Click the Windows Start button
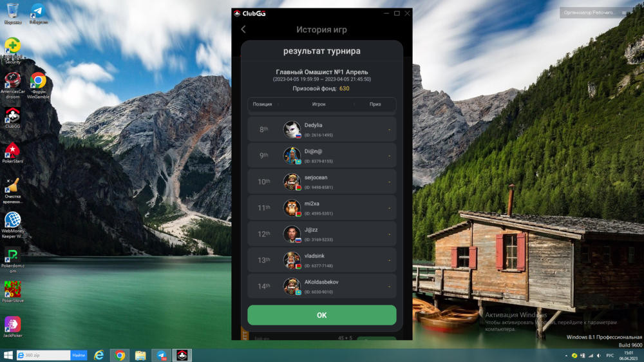644x362 pixels. pyautogui.click(x=8, y=356)
